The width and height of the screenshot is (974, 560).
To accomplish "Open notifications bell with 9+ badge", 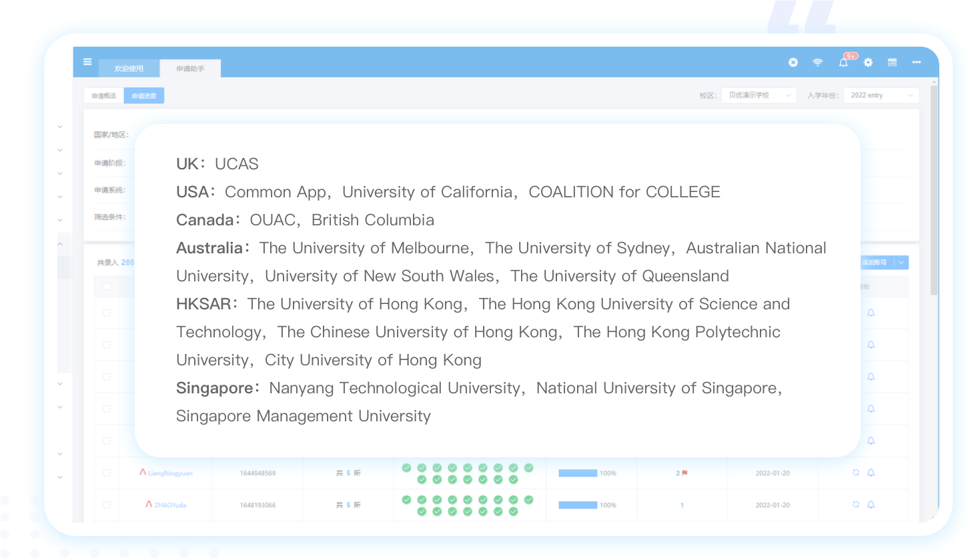I will (x=844, y=62).
